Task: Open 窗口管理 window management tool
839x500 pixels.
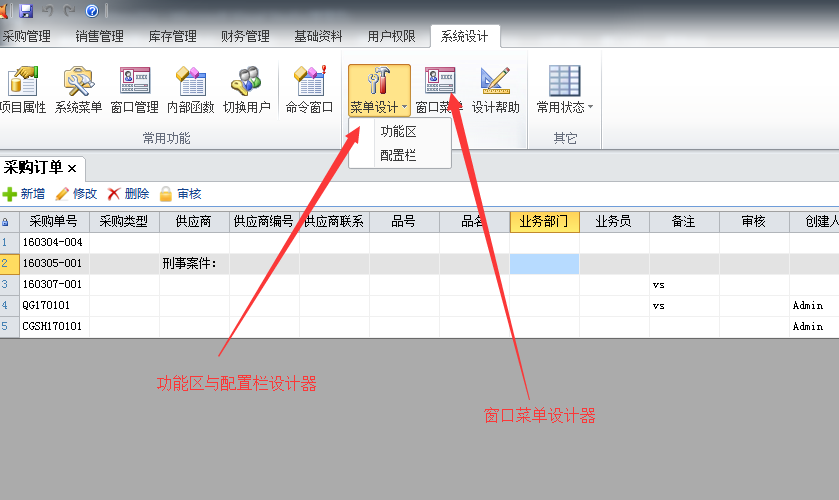Action: (x=134, y=90)
